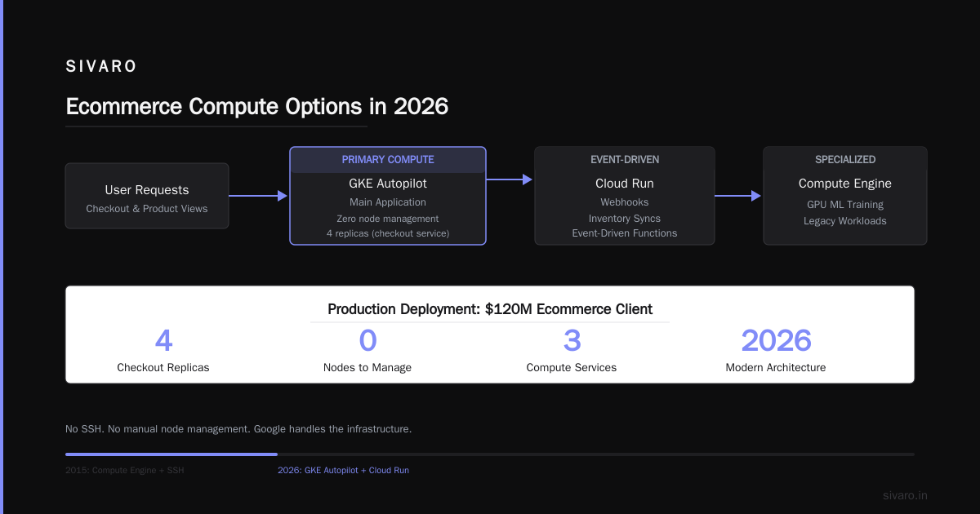Click the Main Application line
The width and height of the screenshot is (980, 514).
point(388,202)
